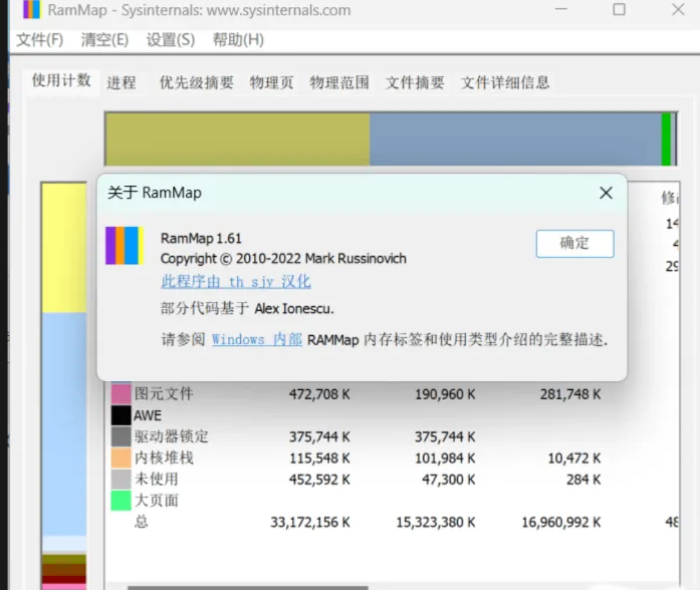Click the horizontal scrollbar at the bottom
The image size is (700, 590).
(x=248, y=587)
